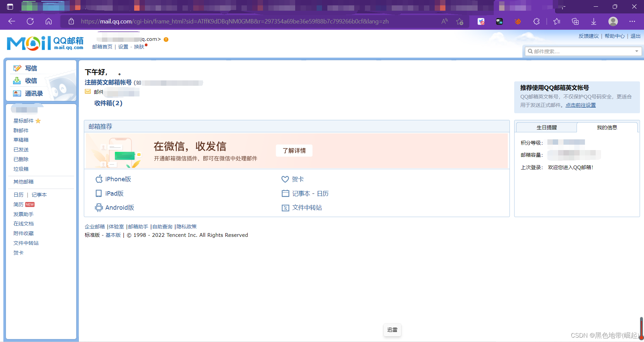The width and height of the screenshot is (644, 342).
Task: Click the QQ邮箱 Mail logo
Action: 45,43
